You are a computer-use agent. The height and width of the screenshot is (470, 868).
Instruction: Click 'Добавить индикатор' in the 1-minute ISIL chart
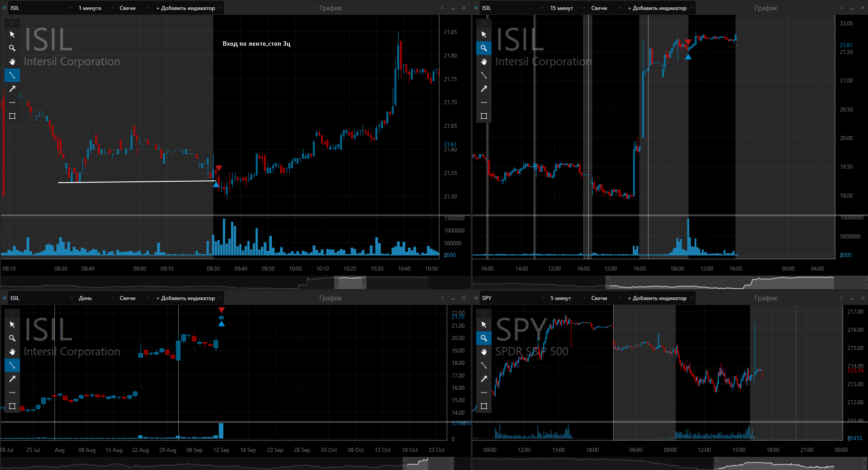[188, 8]
